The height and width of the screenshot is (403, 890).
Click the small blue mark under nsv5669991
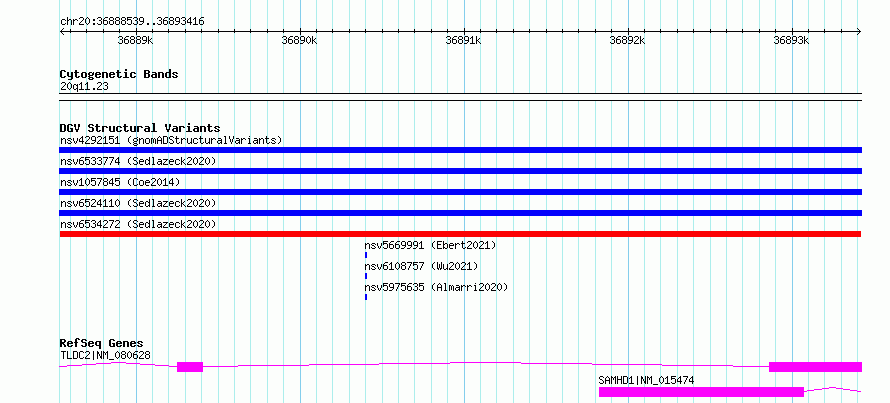[x=366, y=255]
